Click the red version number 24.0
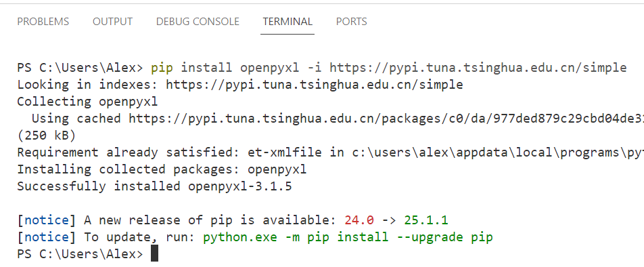 pyautogui.click(x=359, y=220)
